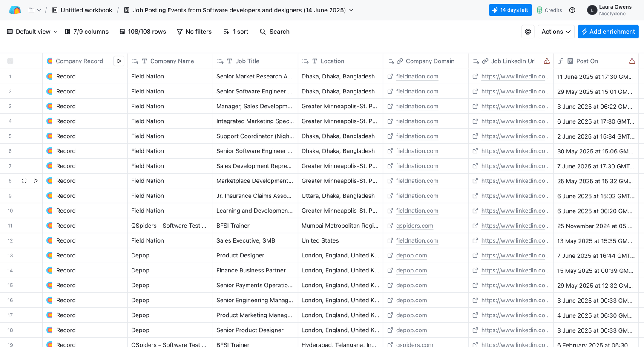Click the Clay rainbow logo

pos(15,10)
